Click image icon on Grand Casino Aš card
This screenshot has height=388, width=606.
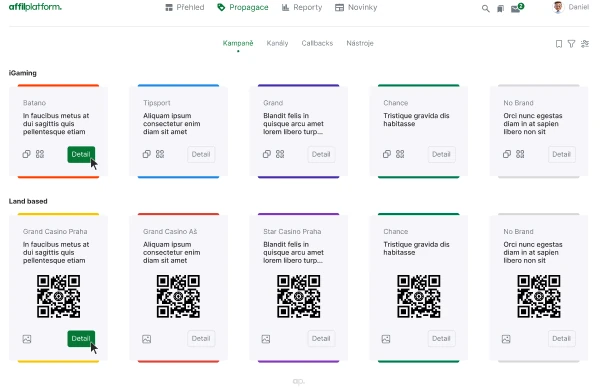pos(146,339)
